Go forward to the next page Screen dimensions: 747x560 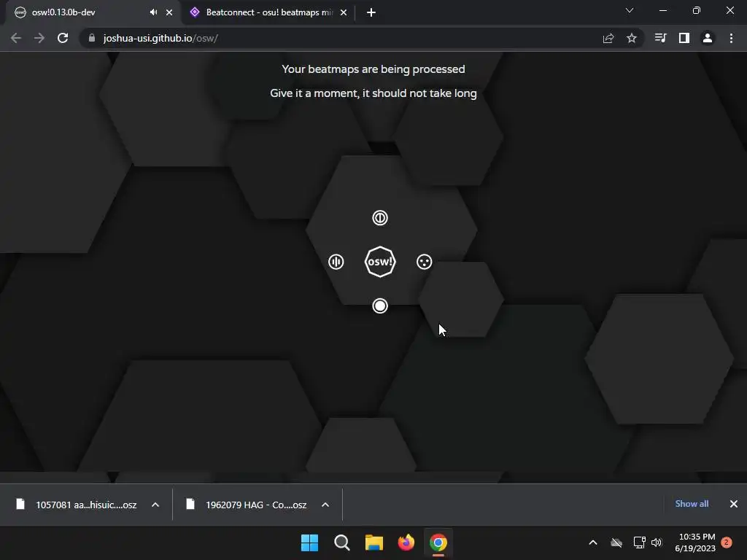39,38
